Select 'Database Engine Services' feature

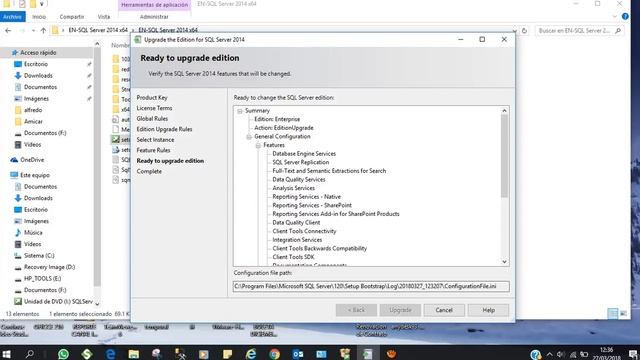[x=304, y=154]
